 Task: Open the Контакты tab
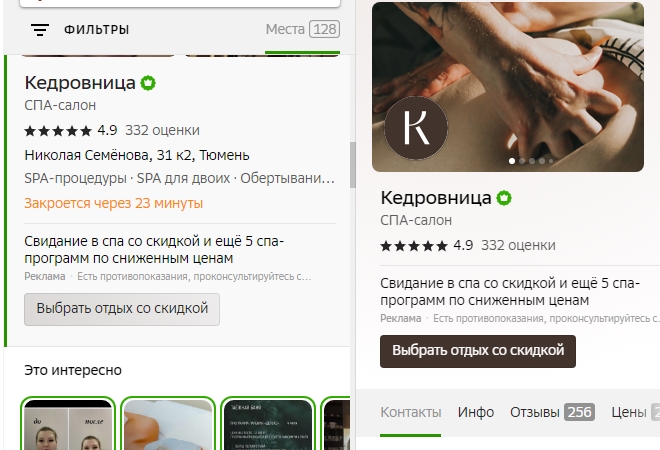pos(410,412)
